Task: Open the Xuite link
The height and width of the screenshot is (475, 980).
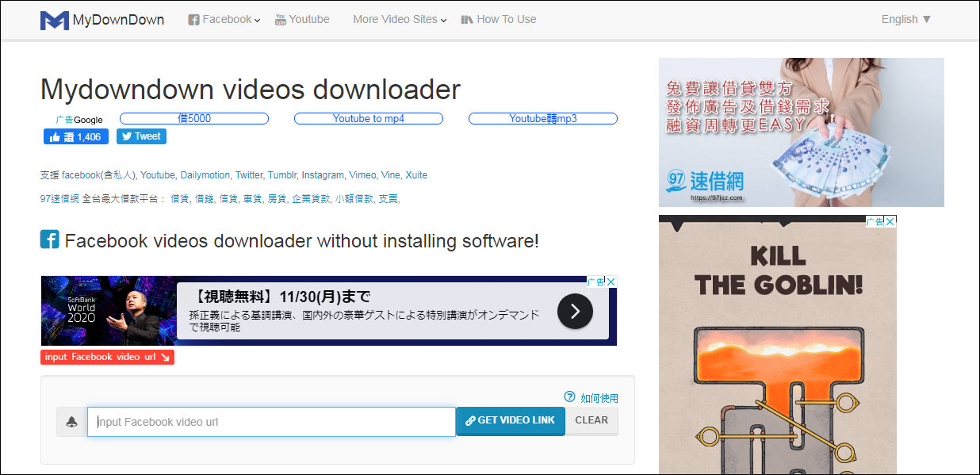Action: click(416, 175)
